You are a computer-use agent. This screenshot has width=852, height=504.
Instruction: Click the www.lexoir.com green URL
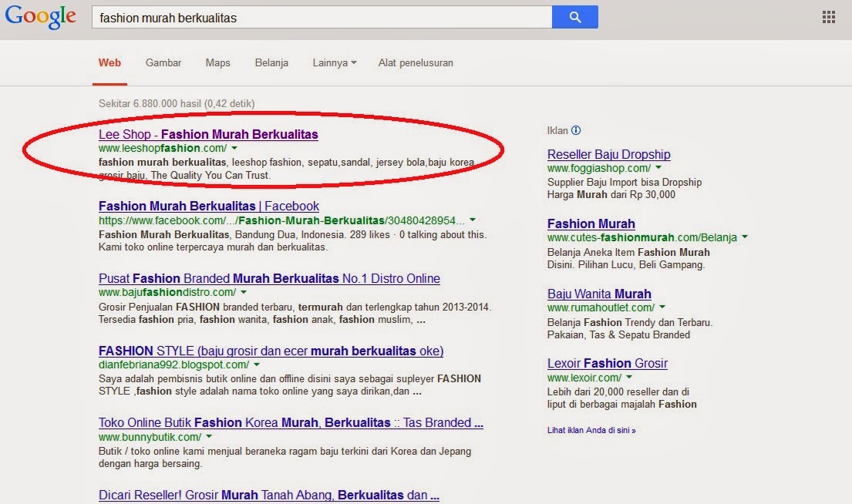(x=584, y=378)
